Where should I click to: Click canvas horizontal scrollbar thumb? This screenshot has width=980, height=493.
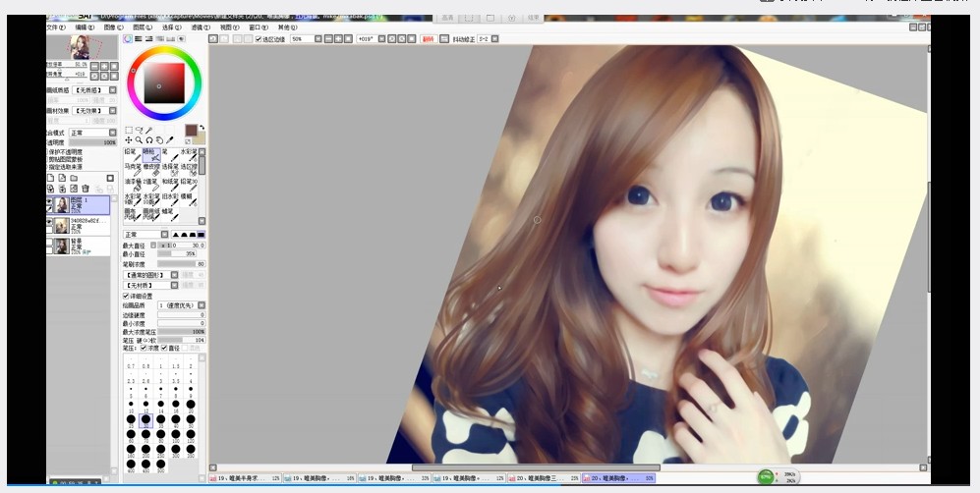click(536, 467)
